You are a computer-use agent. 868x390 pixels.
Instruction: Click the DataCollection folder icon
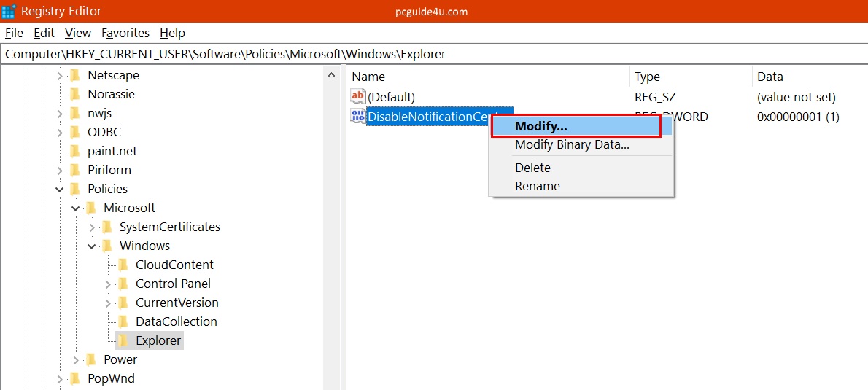[x=123, y=321]
